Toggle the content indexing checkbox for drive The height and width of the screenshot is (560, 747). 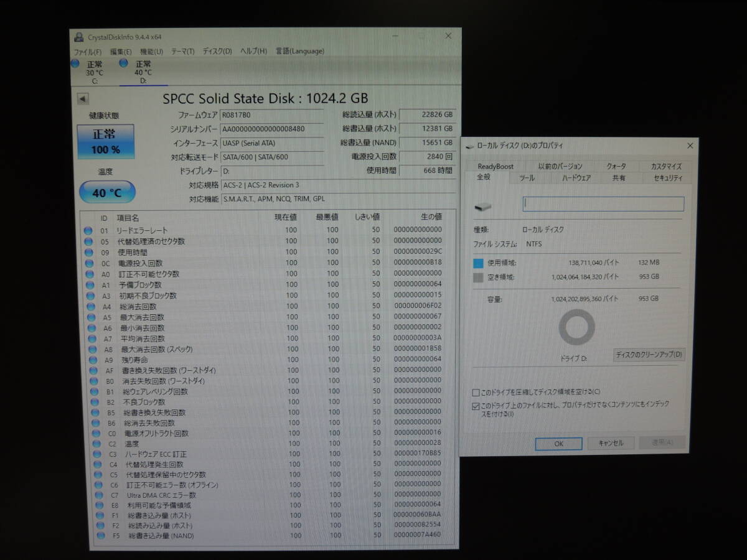click(476, 407)
